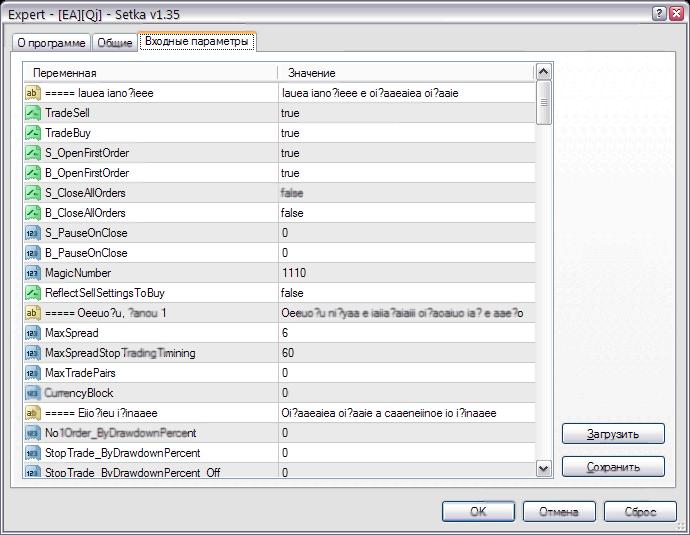Click the integer icon beside MagicNumber
Screen dimensions: 690x535
[33, 273]
